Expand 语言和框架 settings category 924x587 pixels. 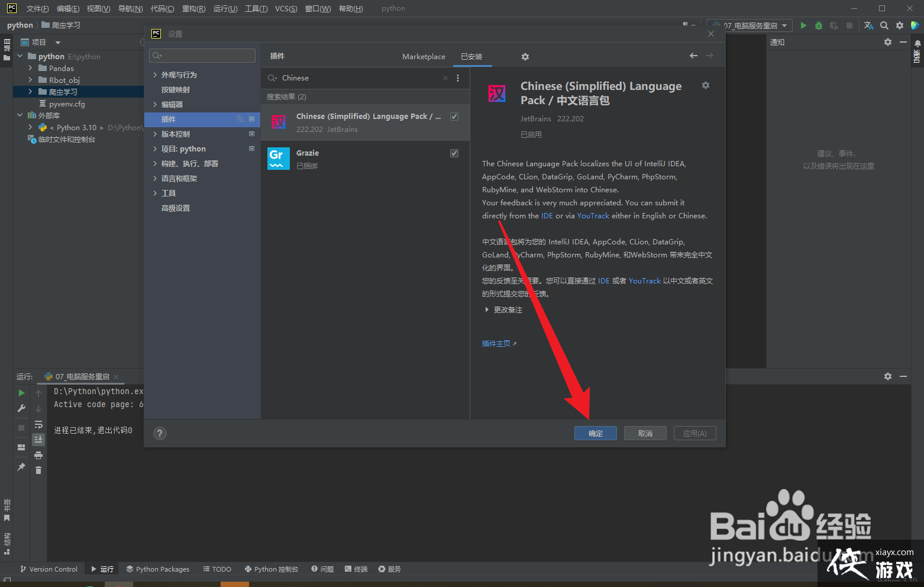(155, 178)
